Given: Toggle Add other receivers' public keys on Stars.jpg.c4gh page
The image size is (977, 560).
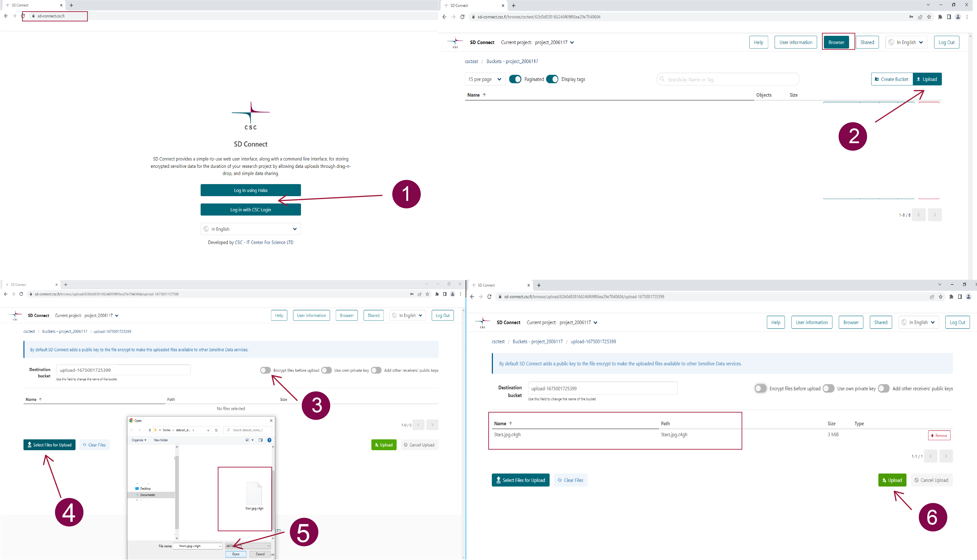Looking at the screenshot, I should tap(884, 389).
